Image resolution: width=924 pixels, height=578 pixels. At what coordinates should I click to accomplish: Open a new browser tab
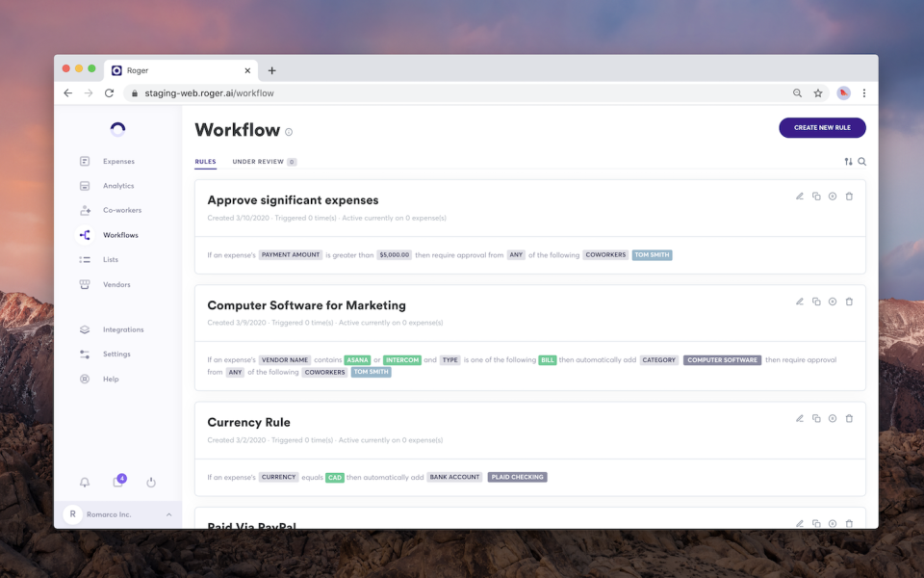(x=271, y=70)
